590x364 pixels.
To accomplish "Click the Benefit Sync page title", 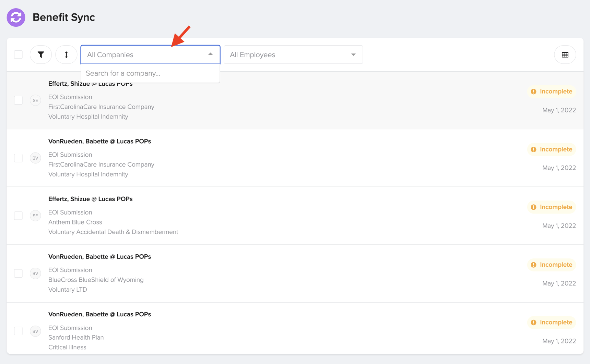I will [64, 17].
